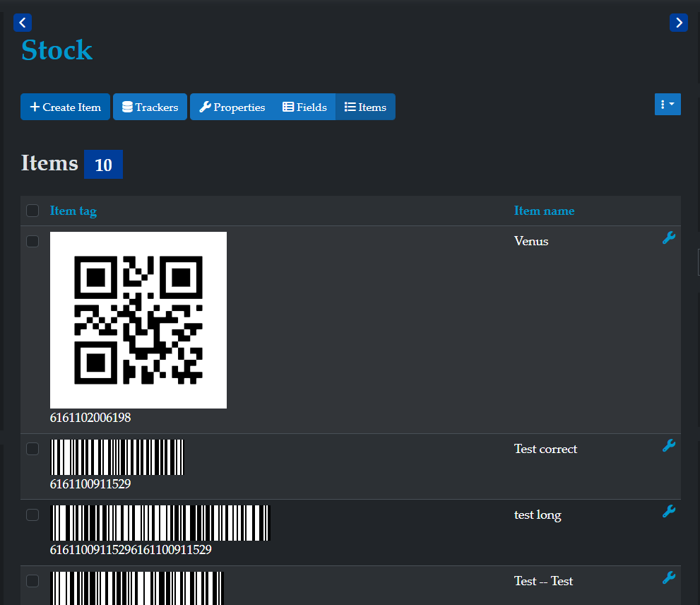Switch to the Properties tab

pos(232,107)
